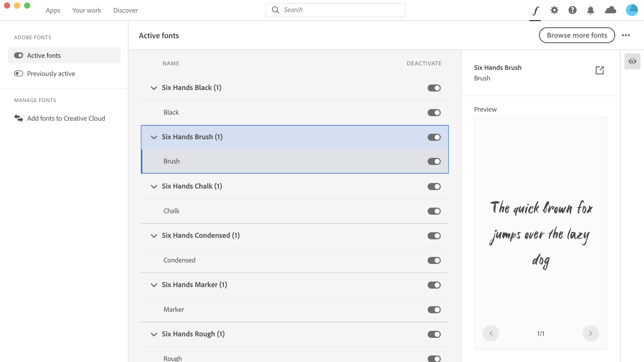This screenshot has height=362, width=644.
Task: Collapse the Six Hands Condensed family row
Action: tap(154, 236)
